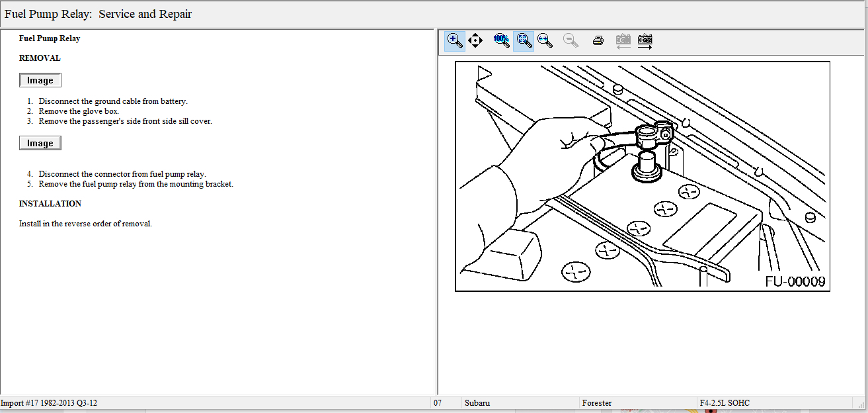Click the 'INSTALLATION' heading
Screen dimensions: 868x413
pyautogui.click(x=50, y=204)
